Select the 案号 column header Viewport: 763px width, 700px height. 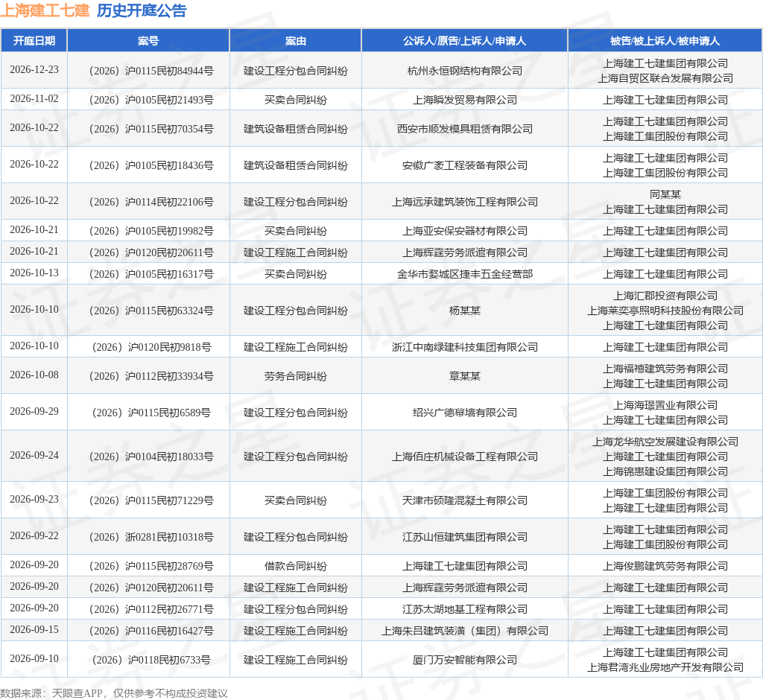point(148,41)
